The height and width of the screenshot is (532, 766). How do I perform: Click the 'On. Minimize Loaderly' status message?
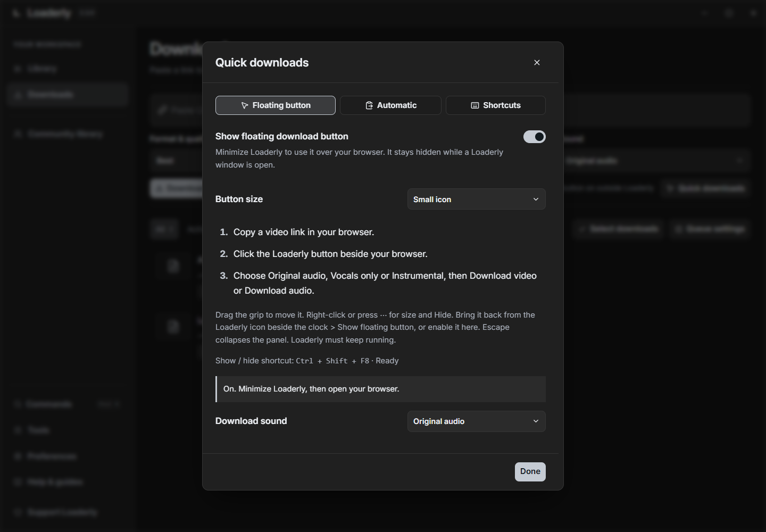(380, 389)
